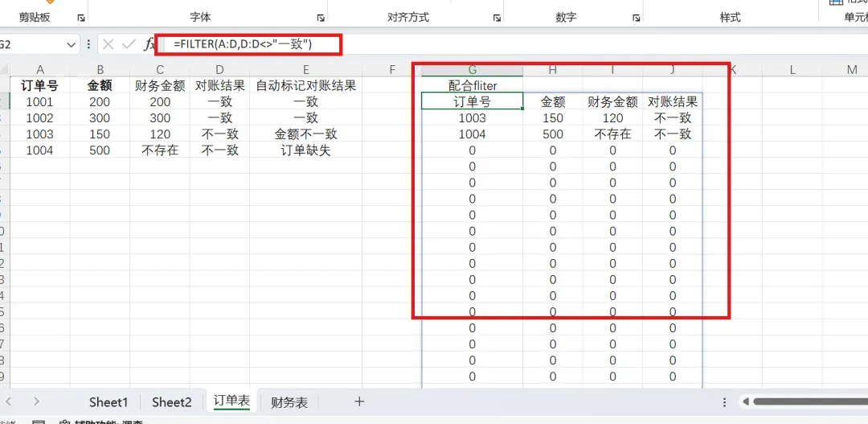Select cell 1002 in column A
Image resolution: width=868 pixels, height=424 pixels.
coord(40,118)
